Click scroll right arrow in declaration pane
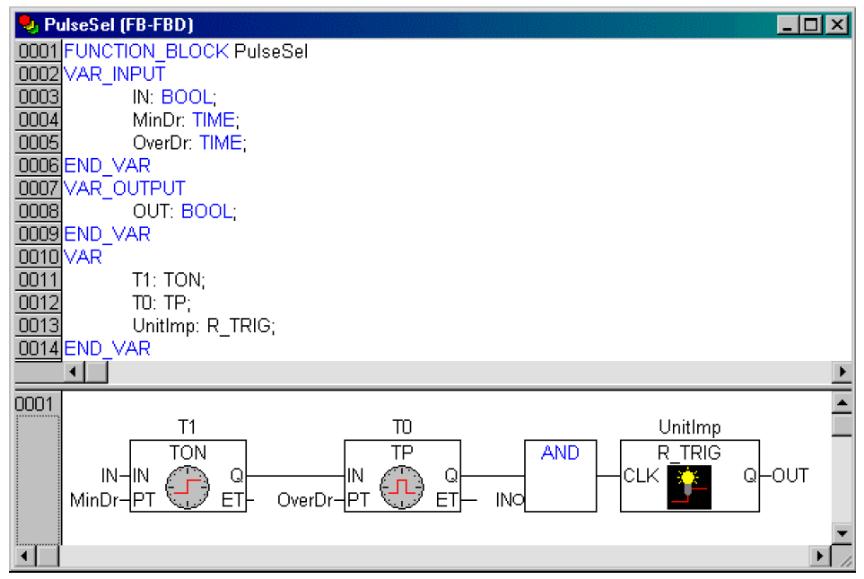 pos(841,372)
